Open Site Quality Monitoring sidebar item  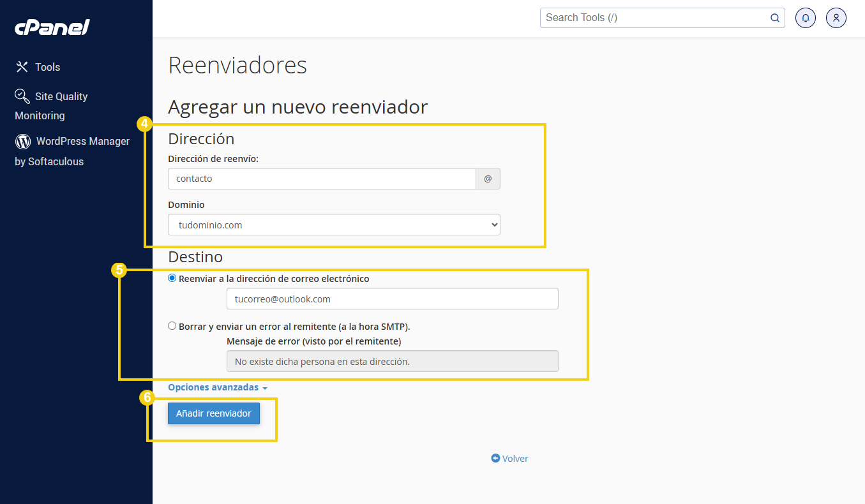tap(61, 97)
